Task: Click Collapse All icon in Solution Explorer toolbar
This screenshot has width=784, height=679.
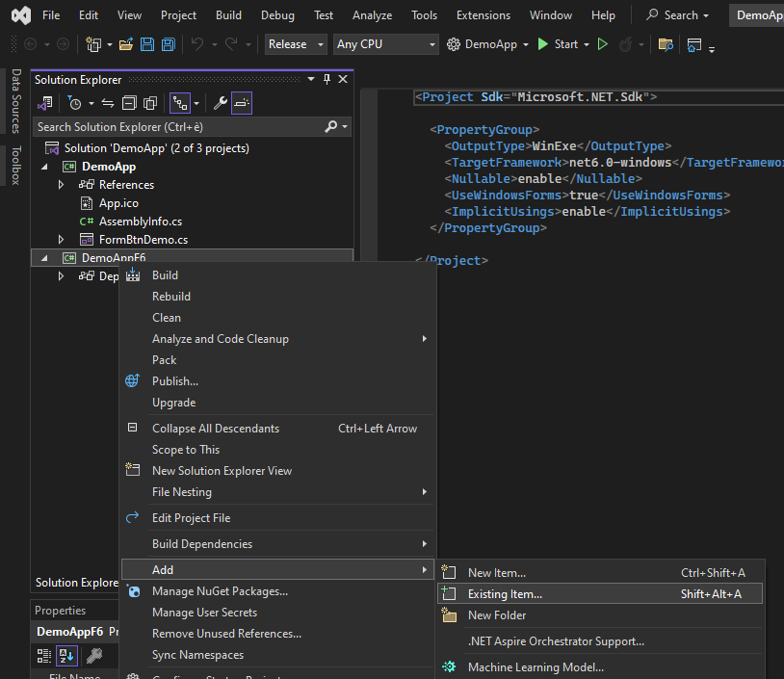Action: pyautogui.click(x=129, y=103)
